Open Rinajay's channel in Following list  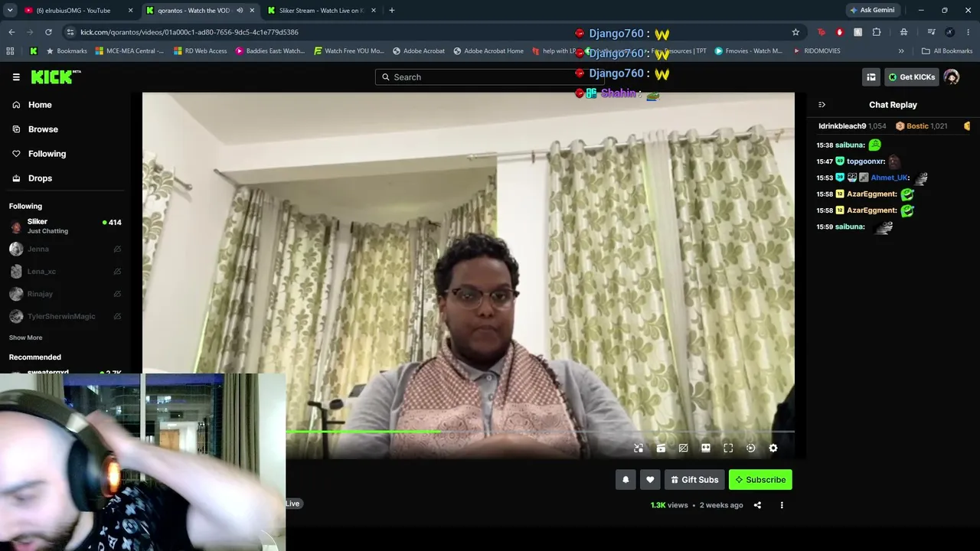[x=65, y=294]
